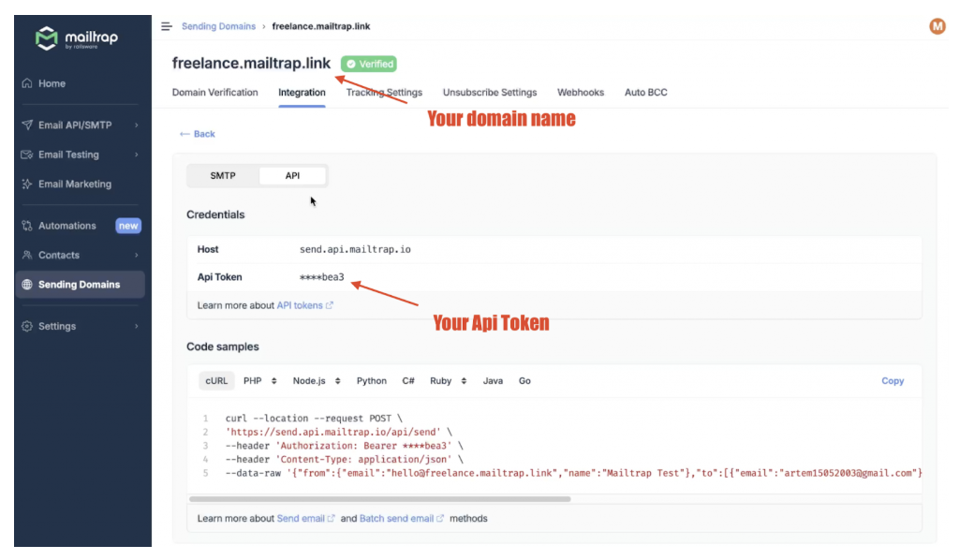The image size is (974, 560).
Task: Open Home from the sidebar
Action: tap(52, 83)
